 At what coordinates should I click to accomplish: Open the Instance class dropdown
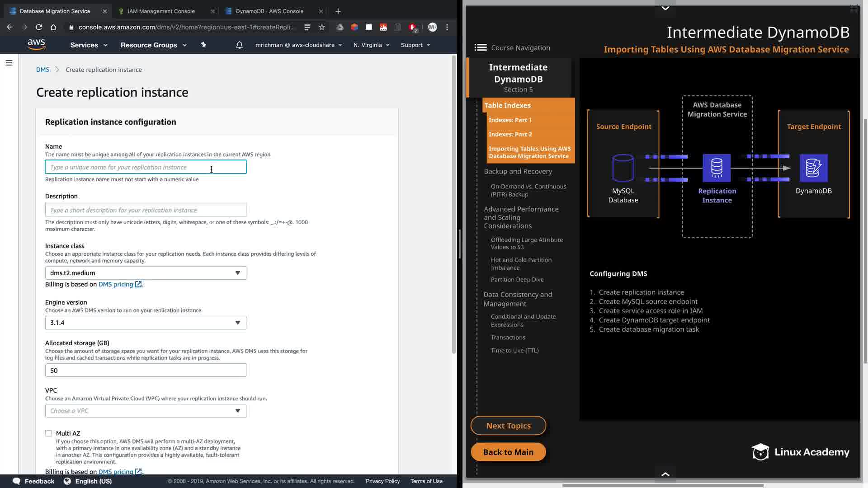click(x=146, y=273)
